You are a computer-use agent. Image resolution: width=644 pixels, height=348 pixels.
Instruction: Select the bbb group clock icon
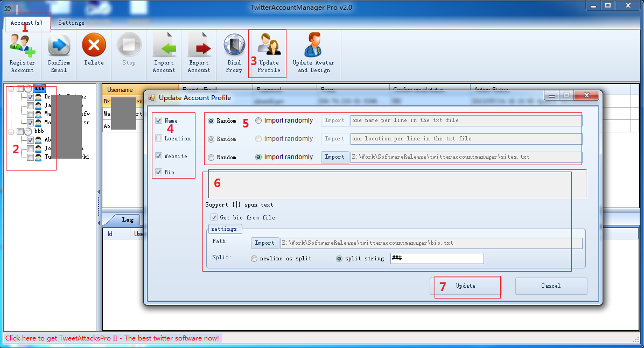[29, 131]
